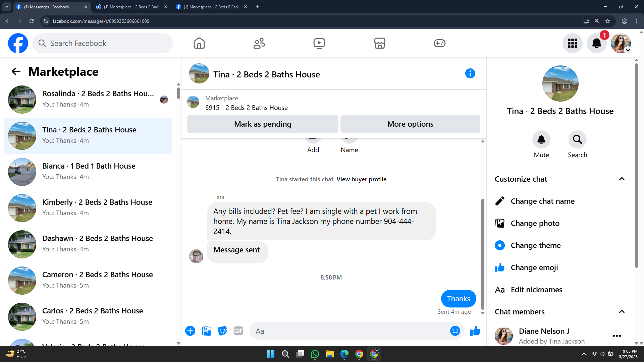
Task: Bookmark this page with the star icon
Action: [x=608, y=21]
